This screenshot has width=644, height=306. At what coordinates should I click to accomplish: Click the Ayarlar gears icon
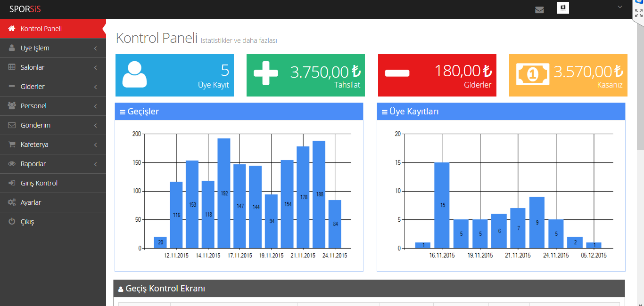[x=12, y=202]
